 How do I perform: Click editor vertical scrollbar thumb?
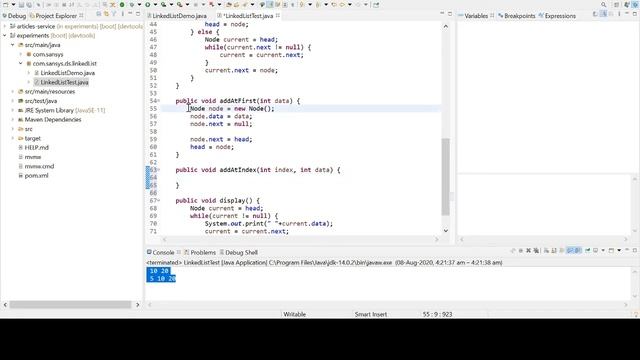pos(446,177)
